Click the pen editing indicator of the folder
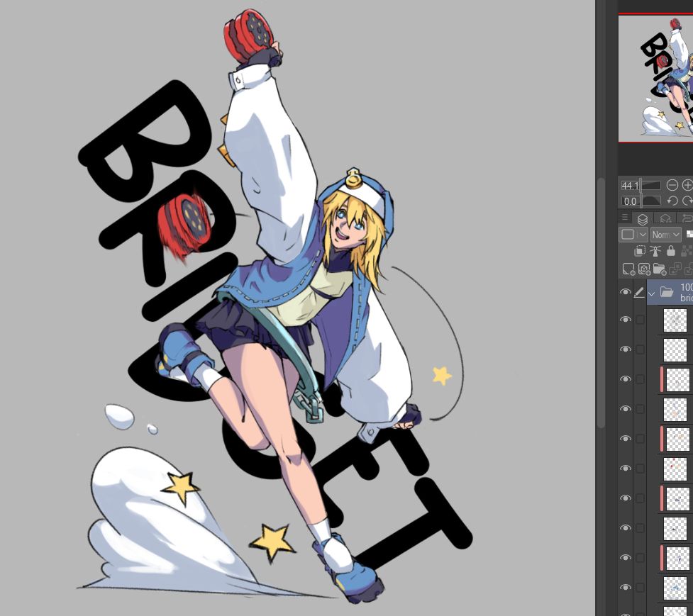 pyautogui.click(x=639, y=292)
